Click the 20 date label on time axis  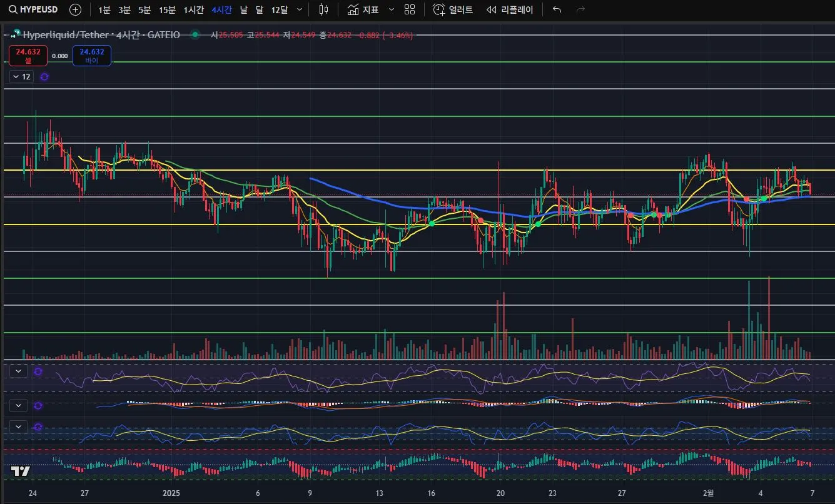click(500, 493)
